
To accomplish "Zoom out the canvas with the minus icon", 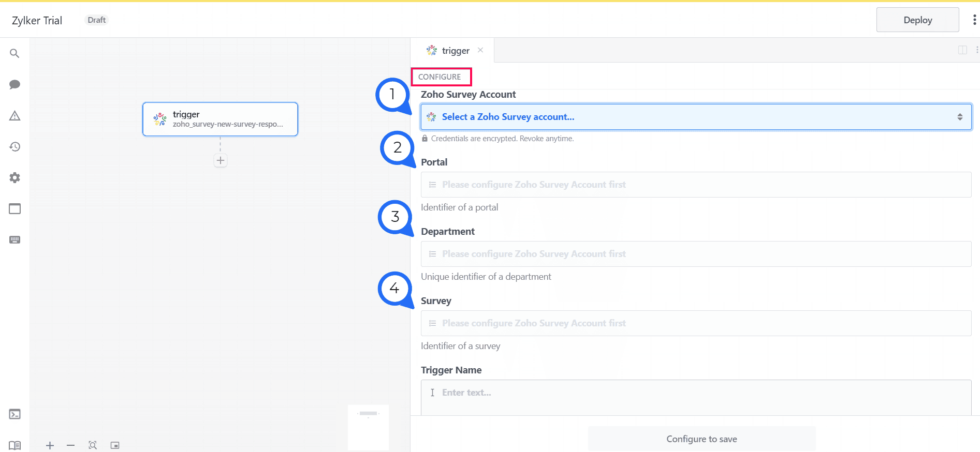I will [71, 445].
